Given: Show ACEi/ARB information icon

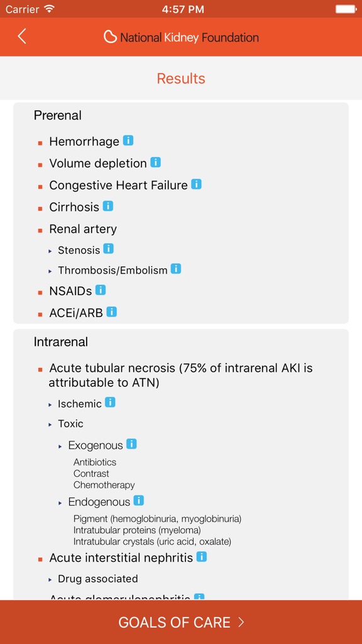Looking at the screenshot, I should click(x=111, y=311).
